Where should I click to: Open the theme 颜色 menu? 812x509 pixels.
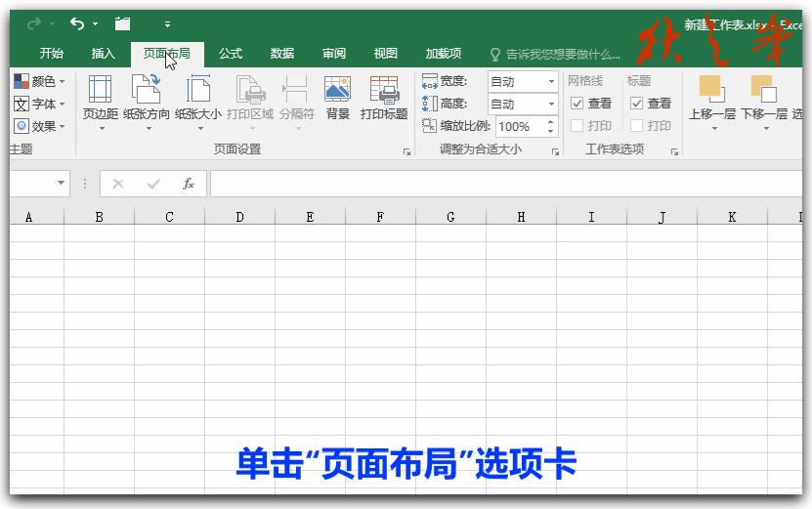pyautogui.click(x=40, y=81)
